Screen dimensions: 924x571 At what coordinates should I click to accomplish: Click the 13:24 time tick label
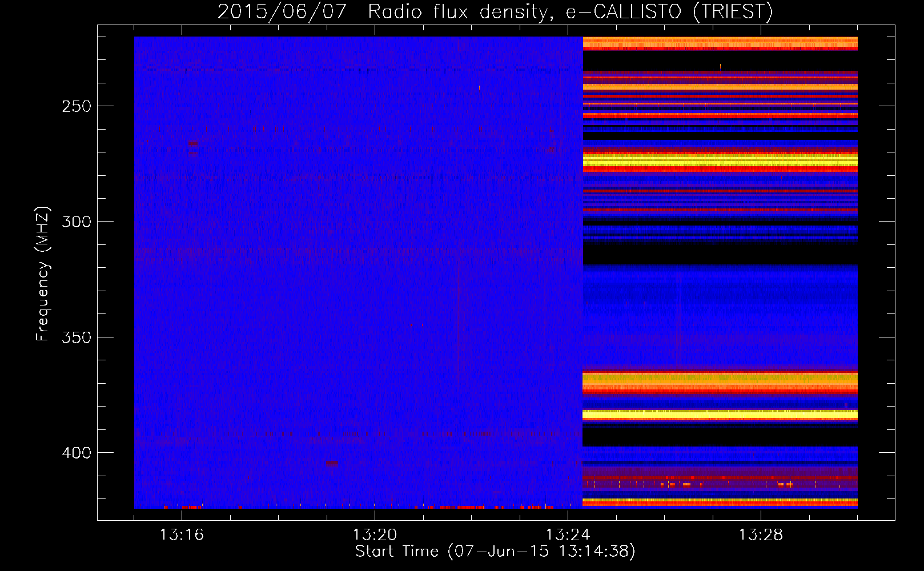click(568, 535)
